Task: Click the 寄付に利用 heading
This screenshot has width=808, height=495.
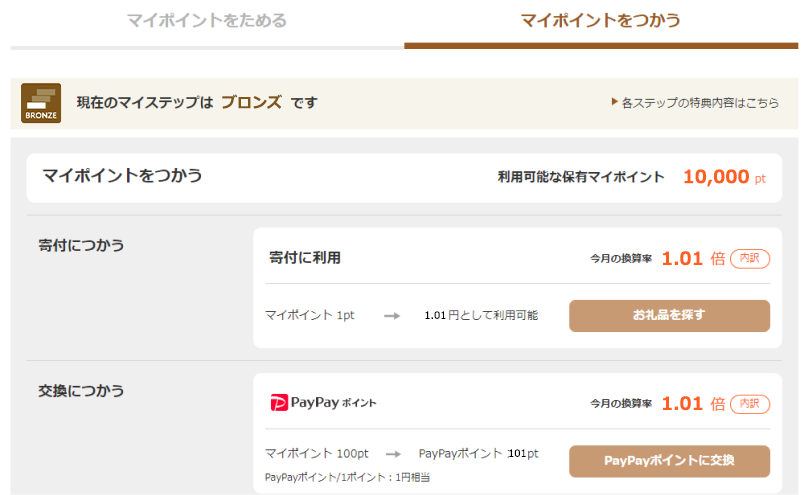Action: [305, 258]
